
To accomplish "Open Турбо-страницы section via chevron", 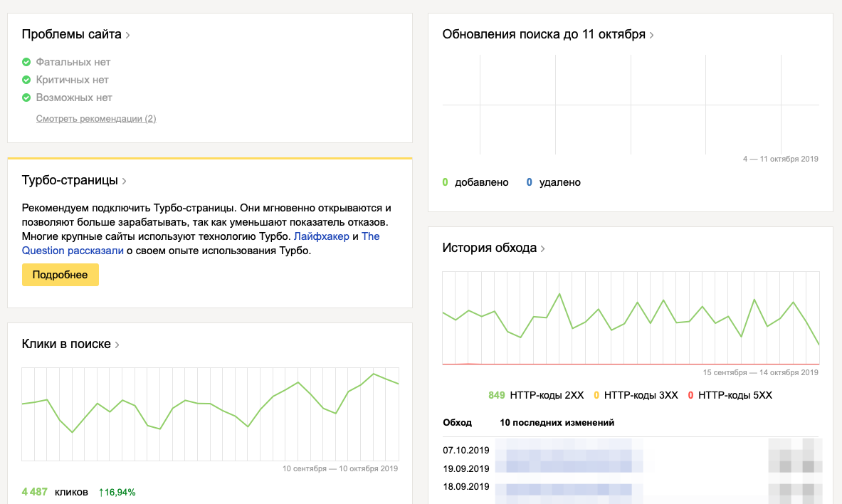I will click(125, 182).
